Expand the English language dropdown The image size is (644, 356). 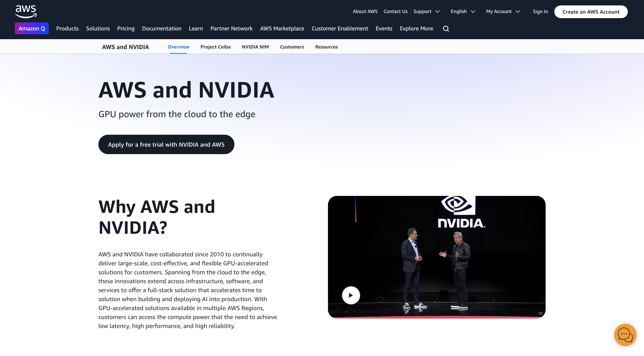click(x=463, y=12)
